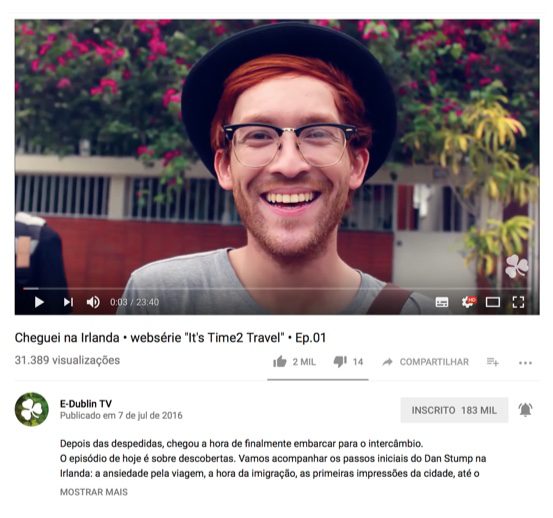Open the three-dot more actions menu
The width and height of the screenshot is (553, 518).
[x=525, y=363]
